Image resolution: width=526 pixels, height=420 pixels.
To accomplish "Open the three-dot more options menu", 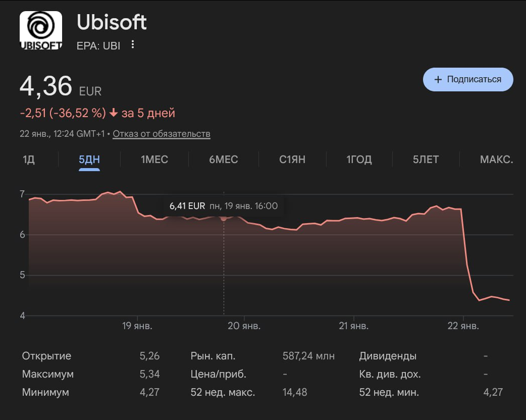I will point(133,44).
